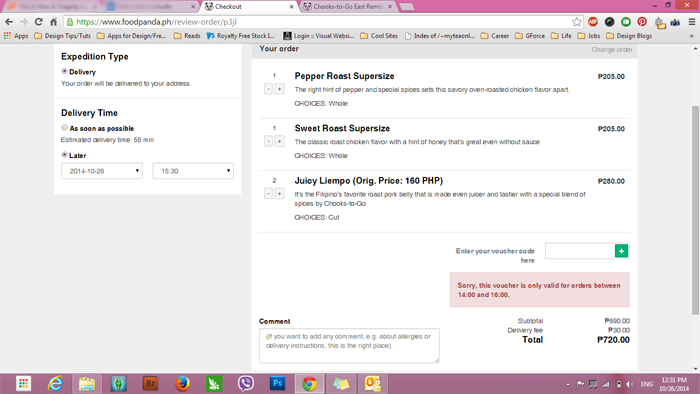The width and height of the screenshot is (700, 394).
Task: Click the network signal tray icon
Action: 606,384
